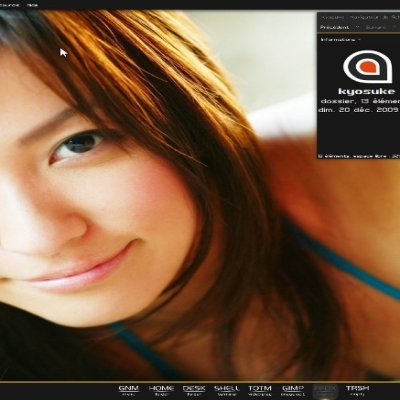400x400 pixels.
Task: Click the status bar free space text
Action: coord(359,156)
